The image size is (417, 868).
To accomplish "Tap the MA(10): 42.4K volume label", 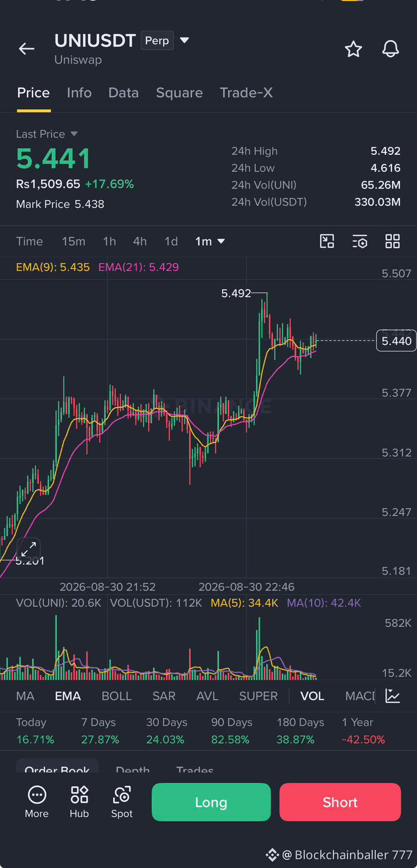I will click(x=324, y=603).
